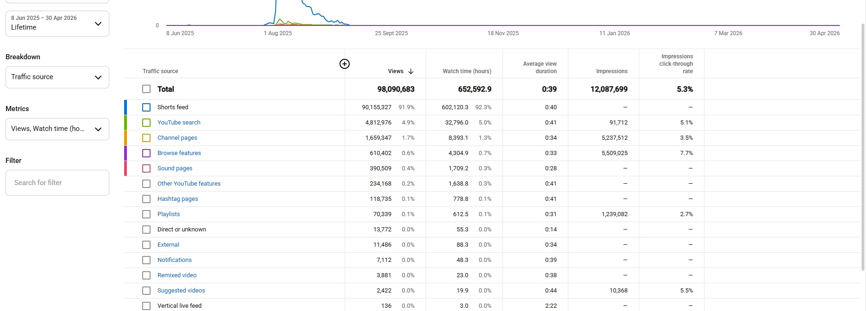The width and height of the screenshot is (868, 311).
Task: Click the add metric plus icon
Action: pos(345,64)
